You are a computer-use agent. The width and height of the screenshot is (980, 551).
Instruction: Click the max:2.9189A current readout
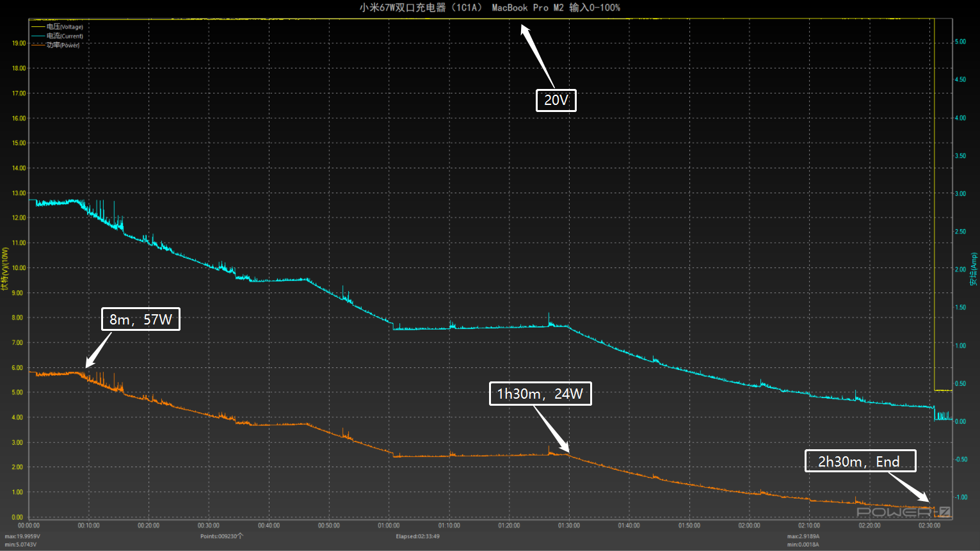803,536
